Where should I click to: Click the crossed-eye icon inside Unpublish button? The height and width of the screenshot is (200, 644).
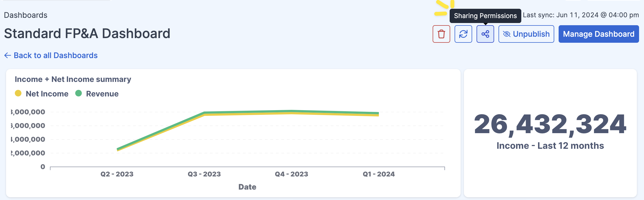click(x=507, y=34)
